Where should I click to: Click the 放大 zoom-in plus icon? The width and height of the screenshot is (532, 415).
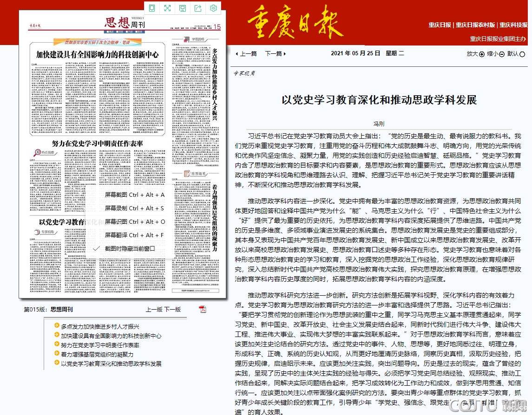(481, 54)
